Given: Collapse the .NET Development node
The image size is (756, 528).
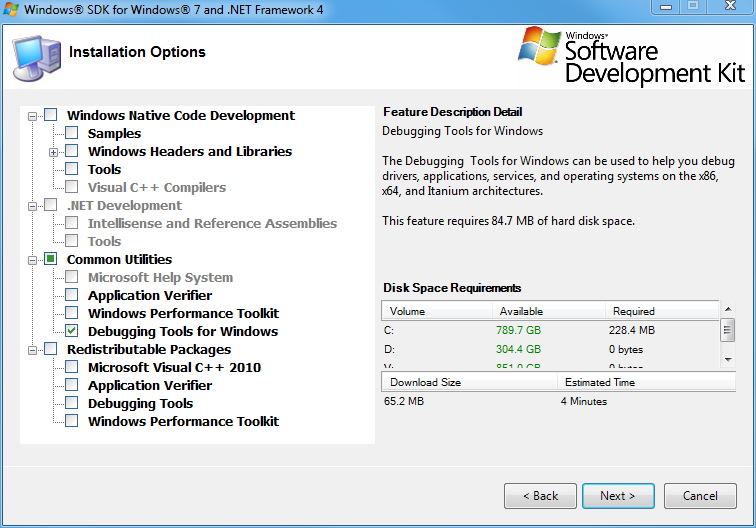Looking at the screenshot, I should 32,206.
